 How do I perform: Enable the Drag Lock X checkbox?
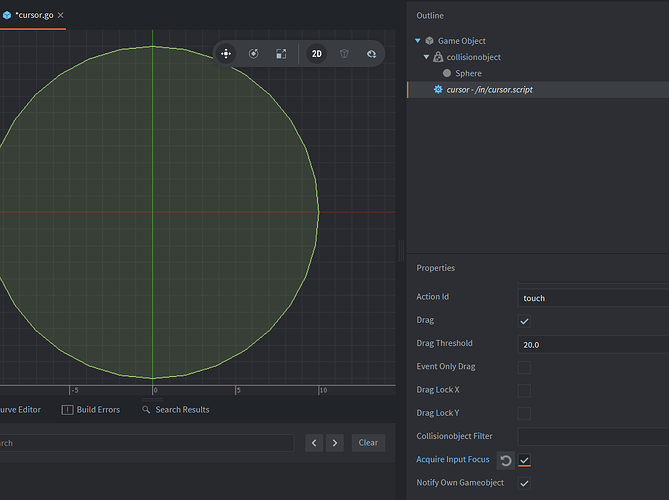click(524, 390)
